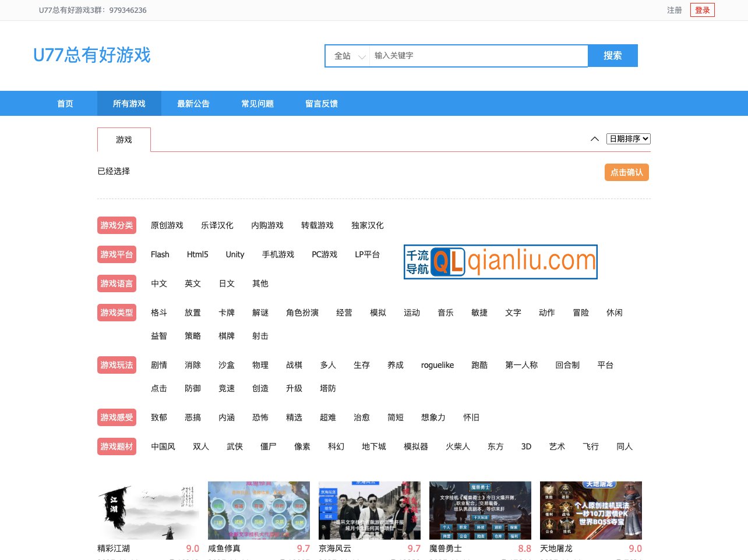This screenshot has width=748, height=560.
Task: Collapse the filter panel with the chevron
Action: [595, 139]
